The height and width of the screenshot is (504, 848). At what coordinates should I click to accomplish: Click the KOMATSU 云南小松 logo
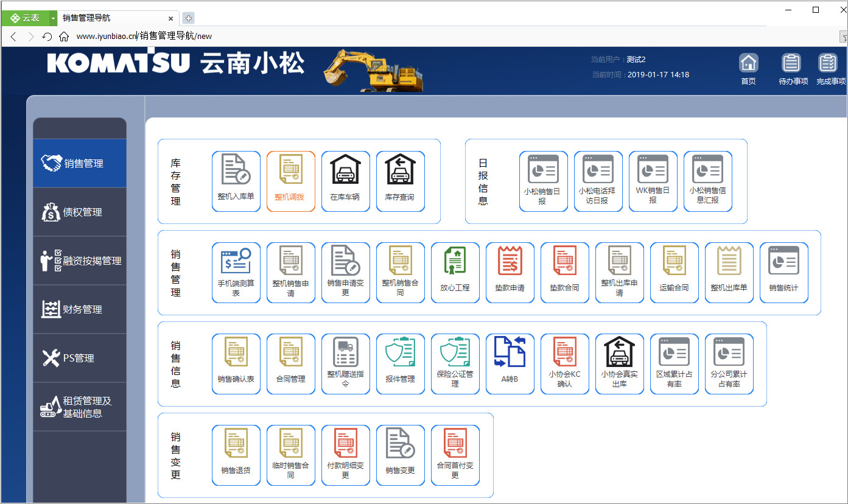pyautogui.click(x=176, y=63)
